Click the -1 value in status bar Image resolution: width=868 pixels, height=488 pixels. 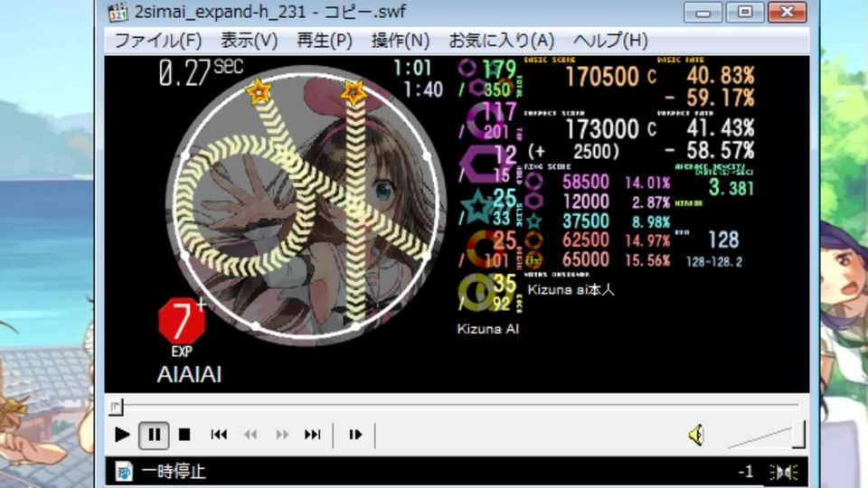click(x=746, y=472)
